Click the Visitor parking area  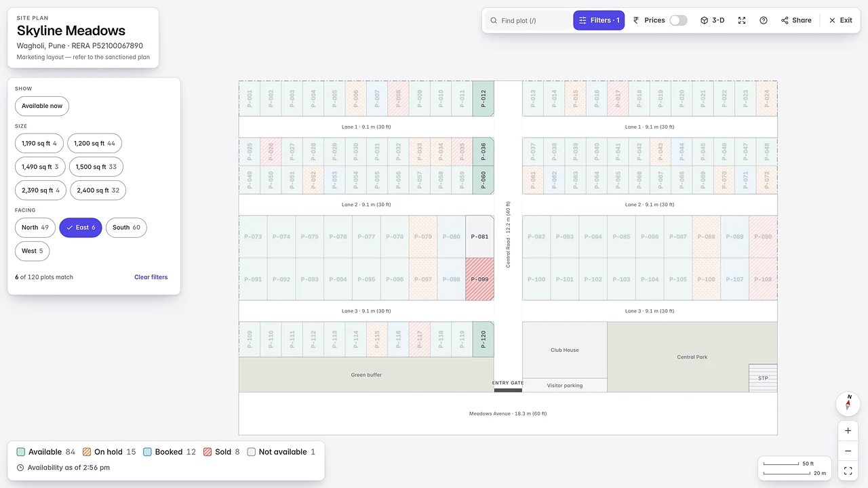565,386
